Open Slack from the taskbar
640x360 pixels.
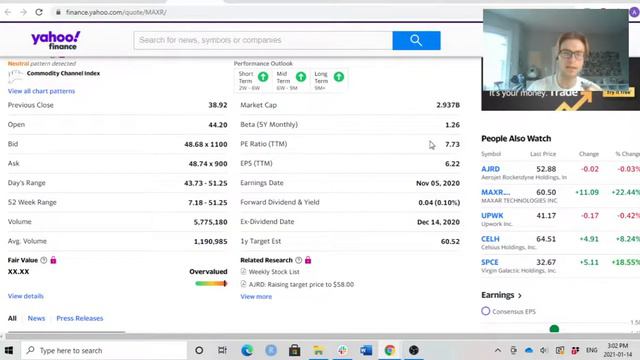tap(342, 350)
